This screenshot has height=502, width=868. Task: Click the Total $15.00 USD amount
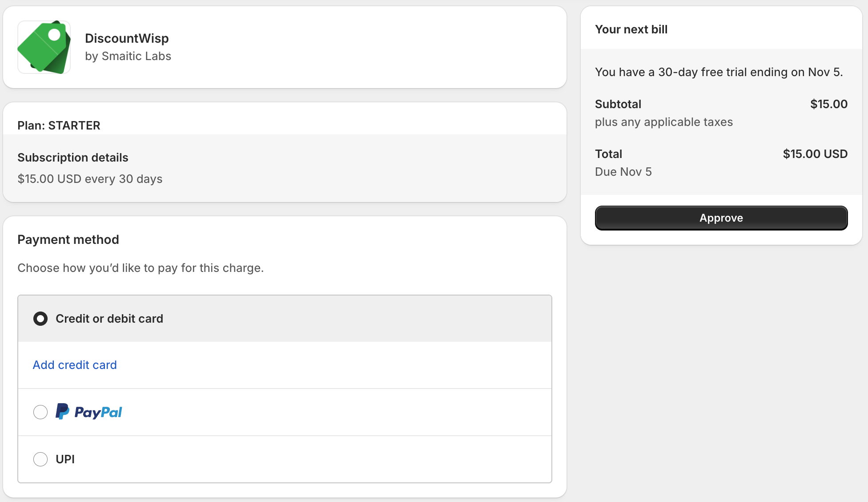click(x=815, y=154)
